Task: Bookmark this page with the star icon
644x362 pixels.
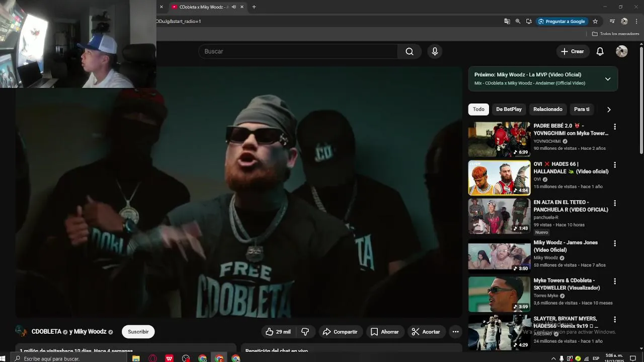Action: [595, 21]
